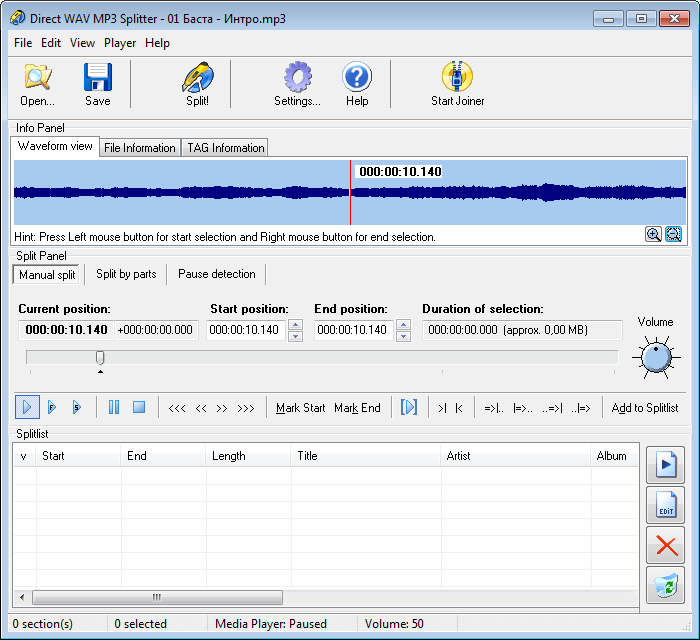Screen dimensions: 700x640
Task: Step back with << button
Action: pyautogui.click(x=201, y=408)
